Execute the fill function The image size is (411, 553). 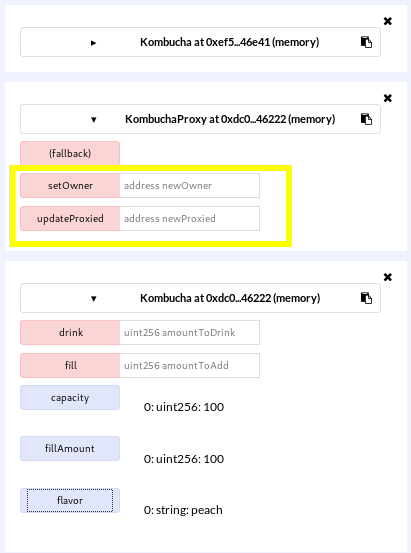coord(70,365)
